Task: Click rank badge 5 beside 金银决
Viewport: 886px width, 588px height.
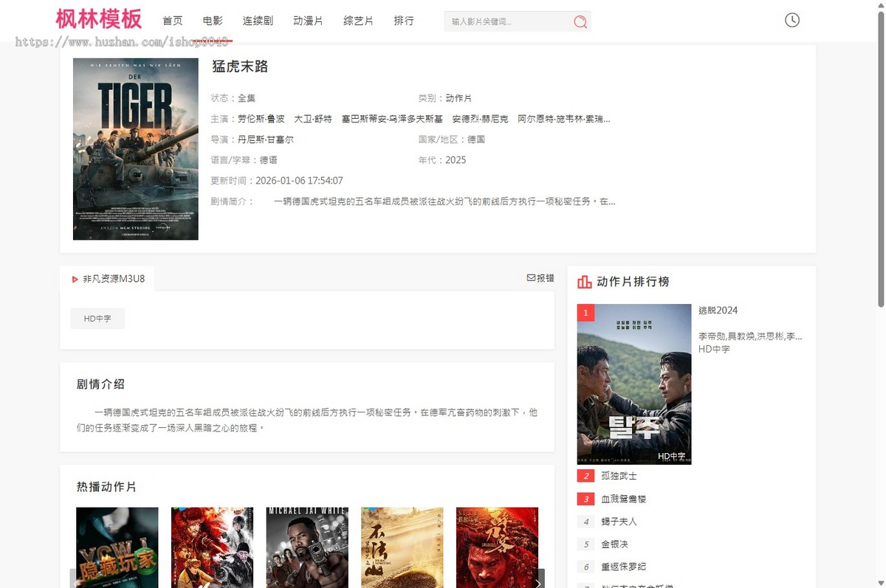Action: pos(585,544)
